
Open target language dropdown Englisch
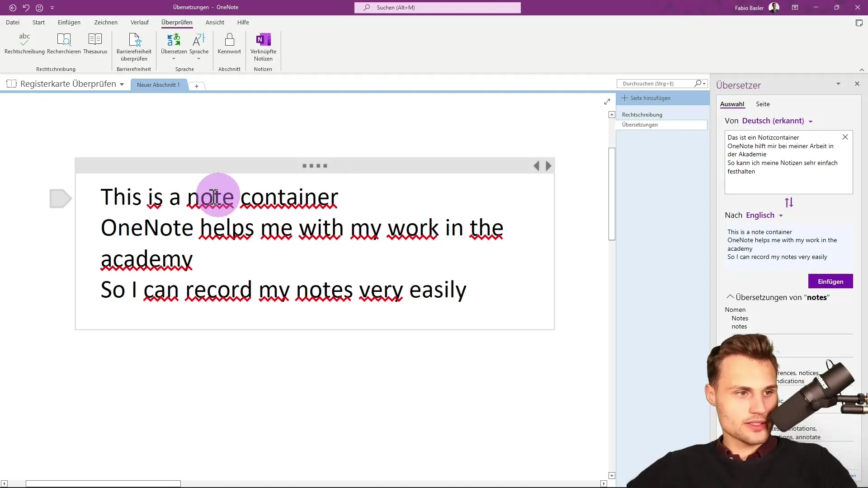point(764,216)
